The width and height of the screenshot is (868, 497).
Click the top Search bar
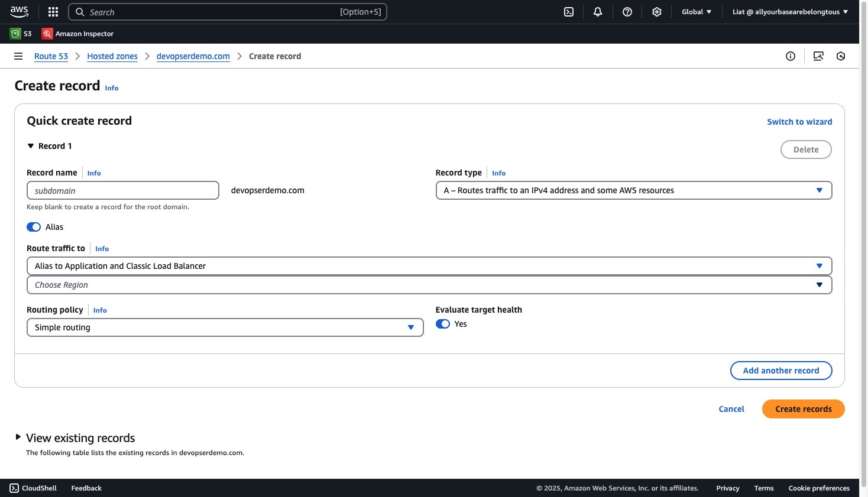point(228,12)
